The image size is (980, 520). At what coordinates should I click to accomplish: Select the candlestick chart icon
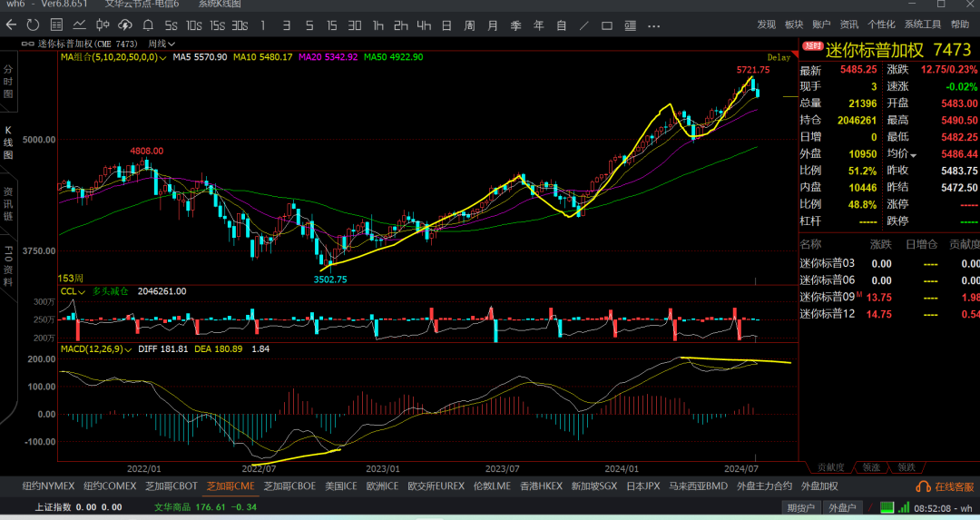click(x=103, y=25)
